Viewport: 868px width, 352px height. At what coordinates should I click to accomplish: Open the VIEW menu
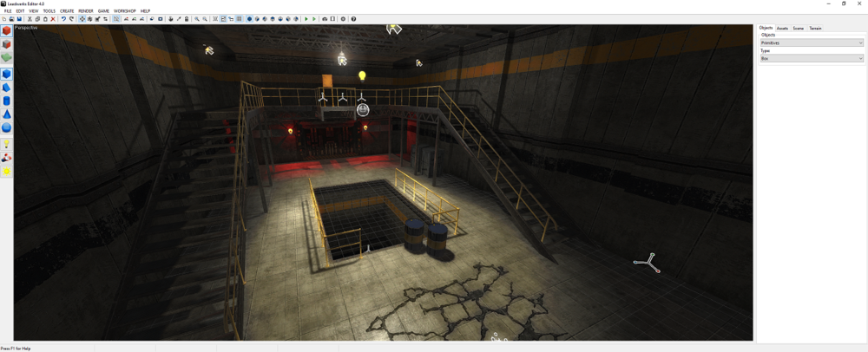coord(34,11)
